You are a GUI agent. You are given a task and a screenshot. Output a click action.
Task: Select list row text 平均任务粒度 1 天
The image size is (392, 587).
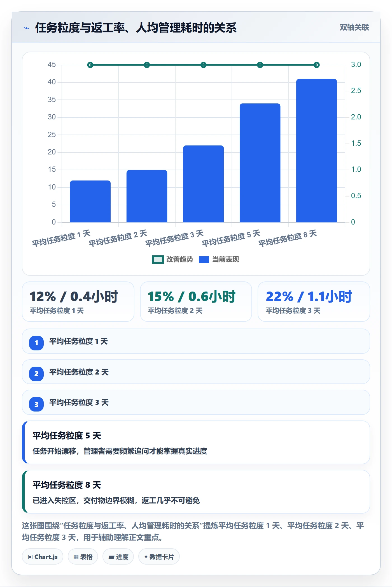tap(79, 341)
